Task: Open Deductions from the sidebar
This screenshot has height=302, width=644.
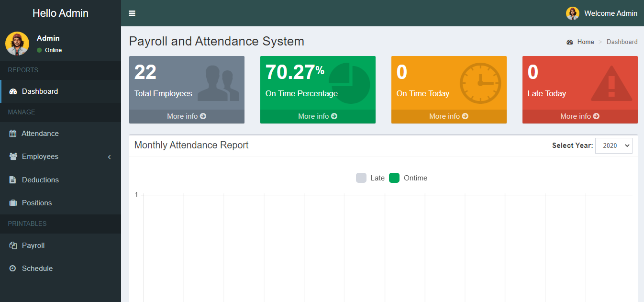Action: 40,179
